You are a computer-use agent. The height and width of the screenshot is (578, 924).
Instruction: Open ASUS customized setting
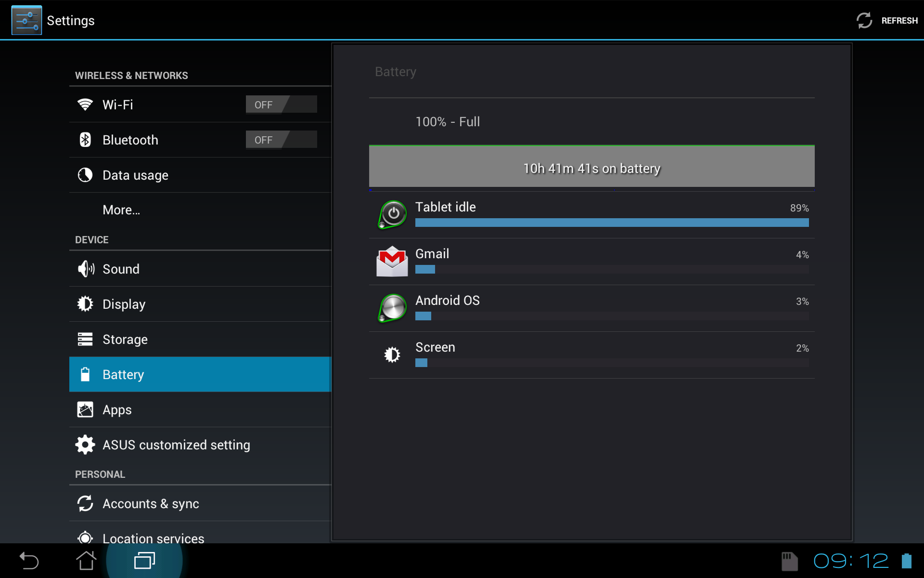pos(200,445)
